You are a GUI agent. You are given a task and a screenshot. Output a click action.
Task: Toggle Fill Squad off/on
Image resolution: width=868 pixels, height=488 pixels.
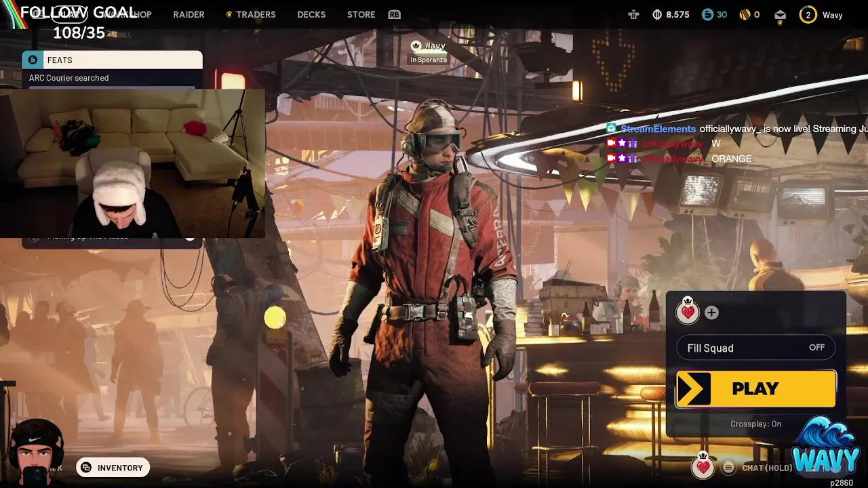point(755,348)
